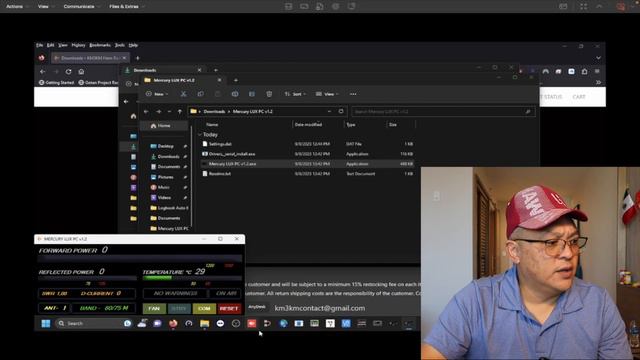The width and height of the screenshot is (640, 360).
Task: Go back in File Explorer navigation
Action: coord(146,111)
